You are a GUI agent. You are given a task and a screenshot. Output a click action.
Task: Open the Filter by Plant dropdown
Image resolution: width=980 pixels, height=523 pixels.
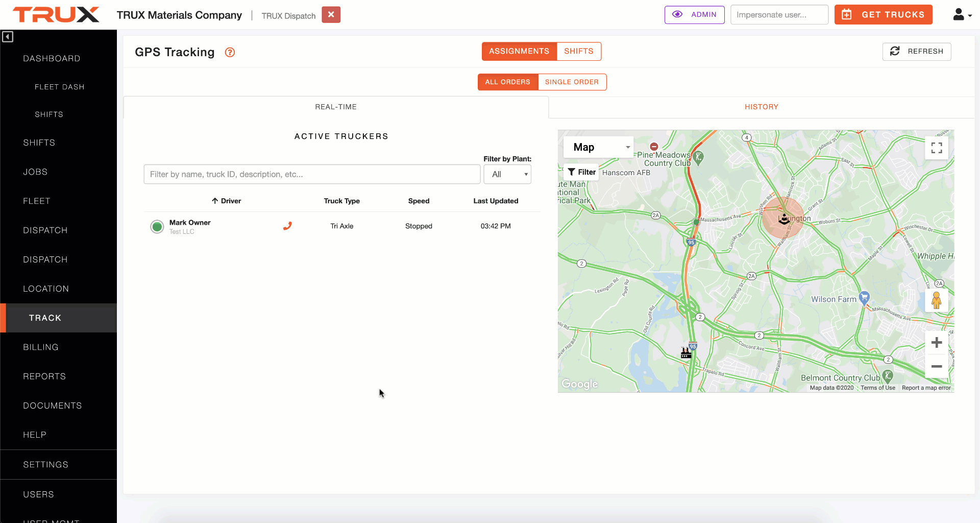click(507, 174)
